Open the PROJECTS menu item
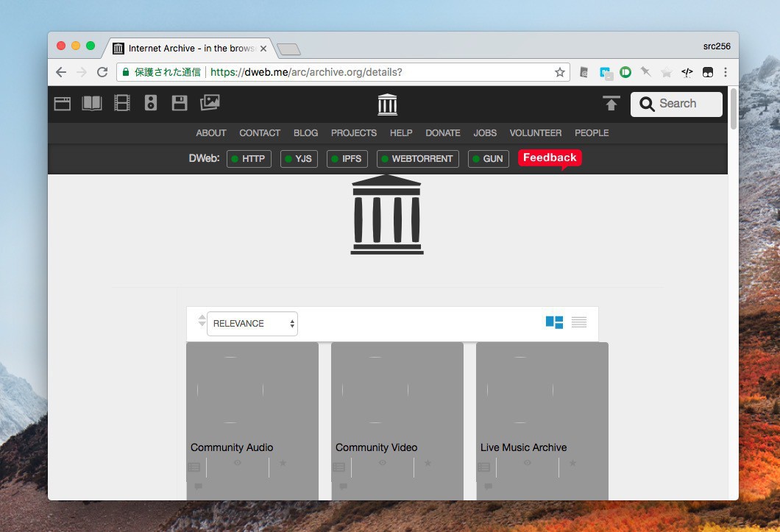The width and height of the screenshot is (780, 532). tap(353, 133)
